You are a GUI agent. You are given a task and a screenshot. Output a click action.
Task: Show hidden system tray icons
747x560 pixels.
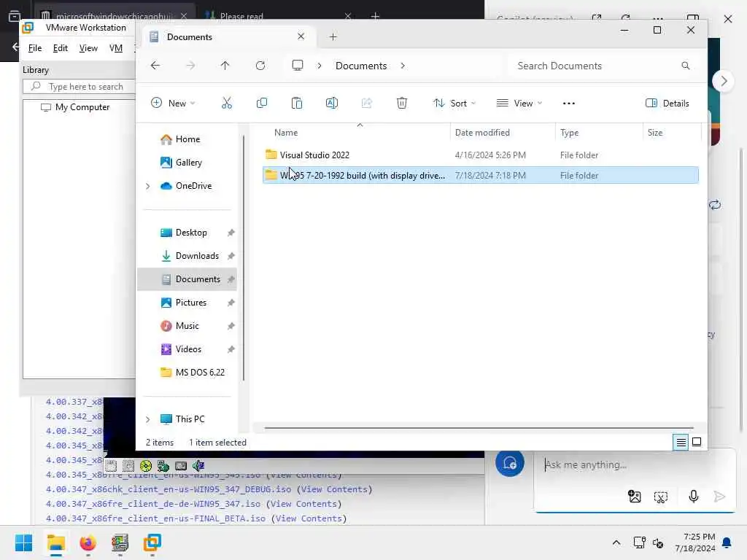click(x=616, y=542)
